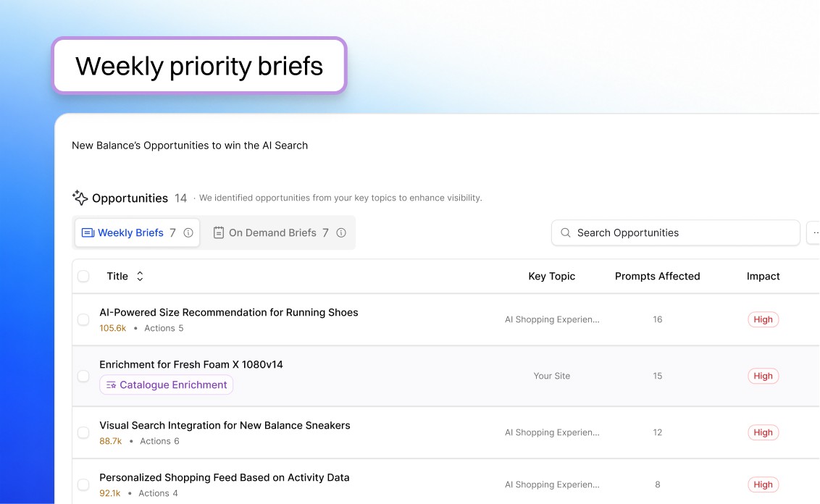Image resolution: width=820 pixels, height=504 pixels.
Task: Click the 92.1k value
Action: [110, 494]
